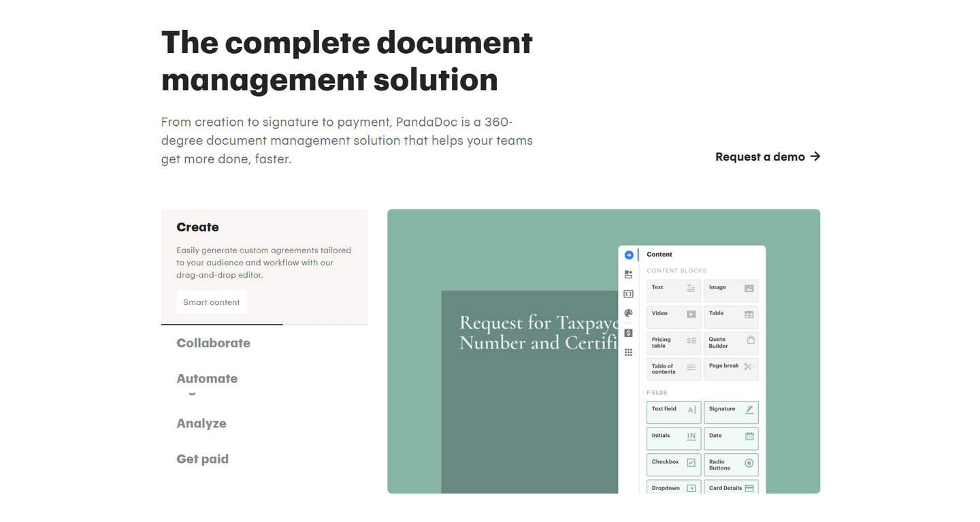
Task: Switch to the Automate tab
Action: point(207,378)
